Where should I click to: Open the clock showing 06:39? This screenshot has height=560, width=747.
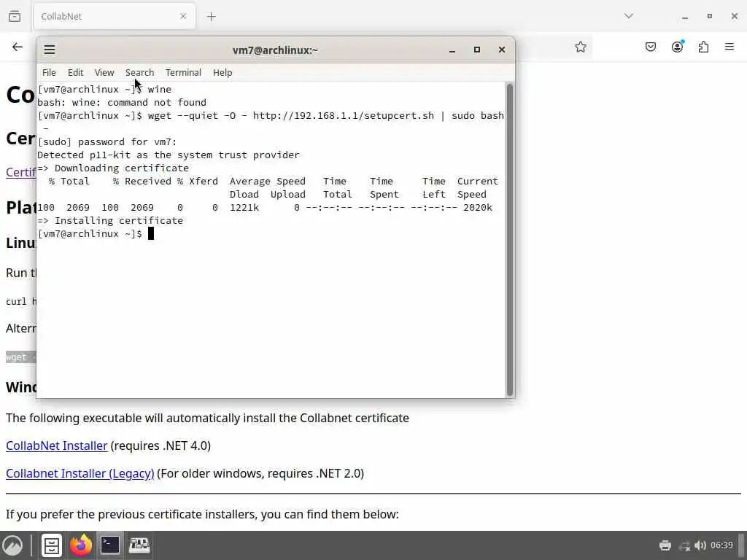721,545
